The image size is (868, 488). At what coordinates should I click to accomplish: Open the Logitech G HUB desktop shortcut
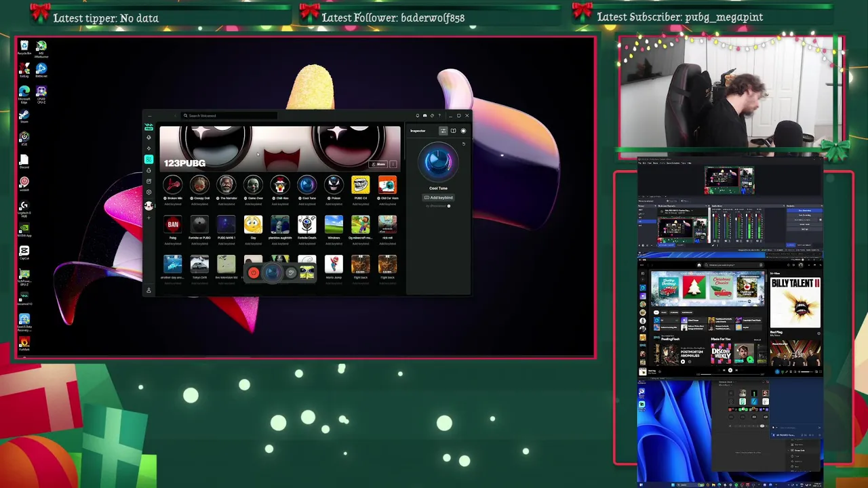coord(24,208)
